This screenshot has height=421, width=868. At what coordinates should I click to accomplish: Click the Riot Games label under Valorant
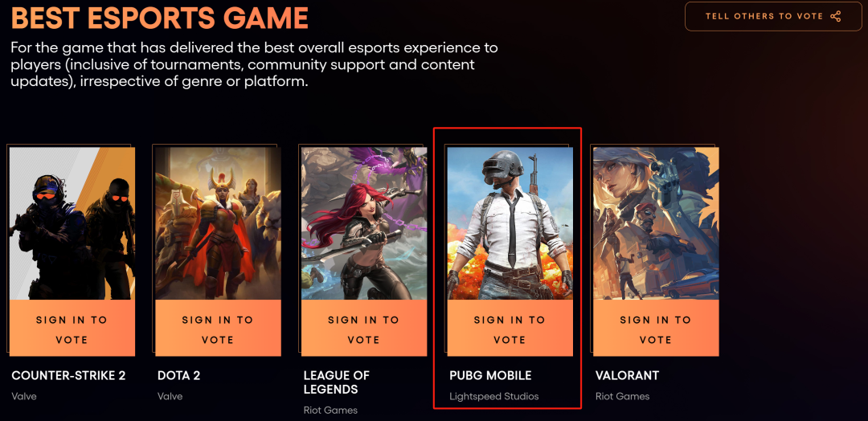tap(623, 396)
